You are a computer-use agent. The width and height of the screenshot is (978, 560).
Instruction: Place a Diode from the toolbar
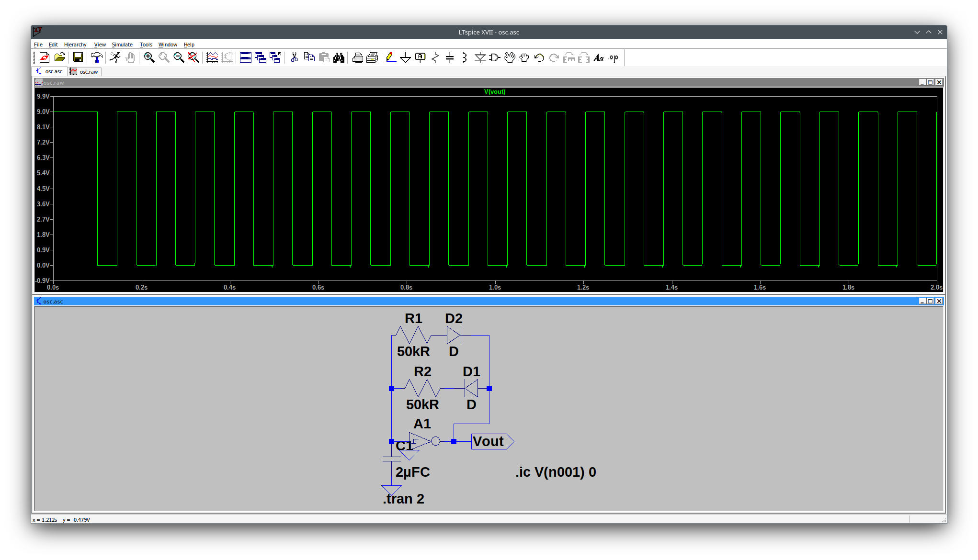point(480,58)
